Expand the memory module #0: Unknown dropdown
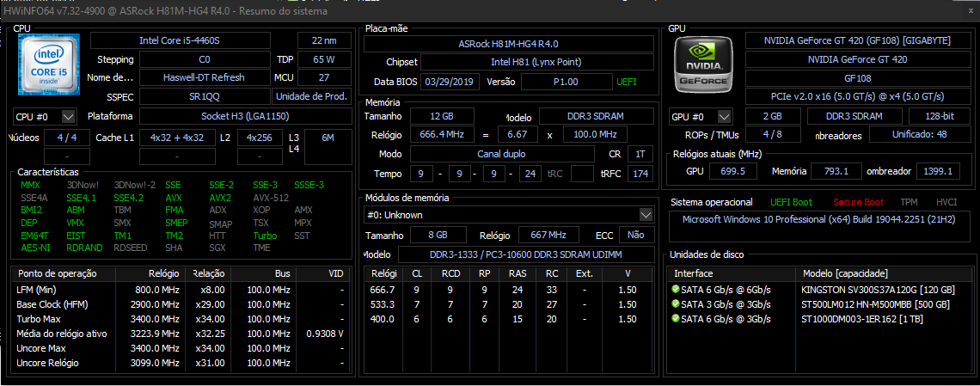Screen dimensions: 980x386 tap(646, 215)
